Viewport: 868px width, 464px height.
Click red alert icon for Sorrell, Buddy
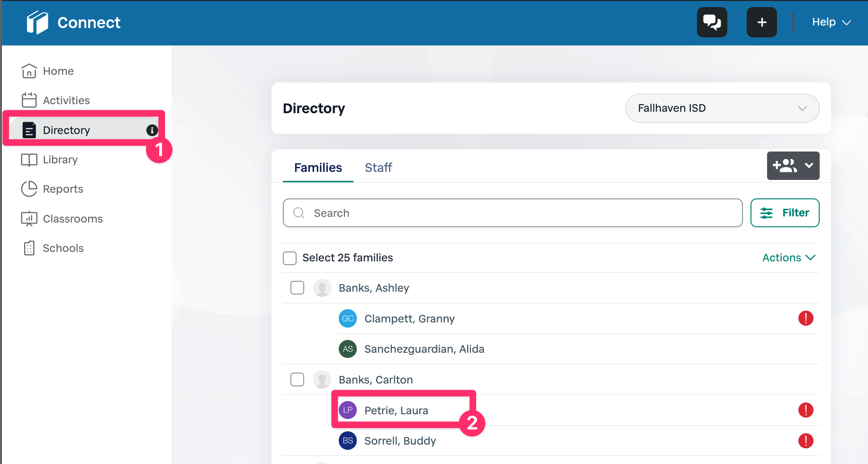(x=805, y=441)
